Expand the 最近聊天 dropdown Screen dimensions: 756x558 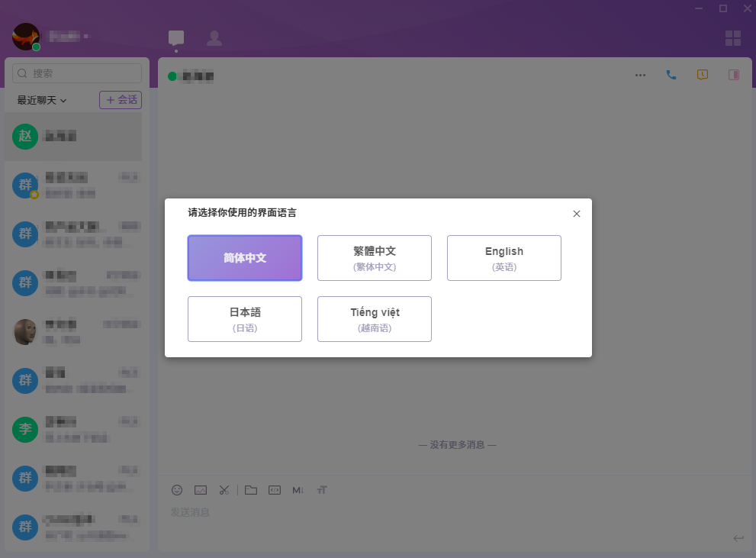(x=42, y=100)
